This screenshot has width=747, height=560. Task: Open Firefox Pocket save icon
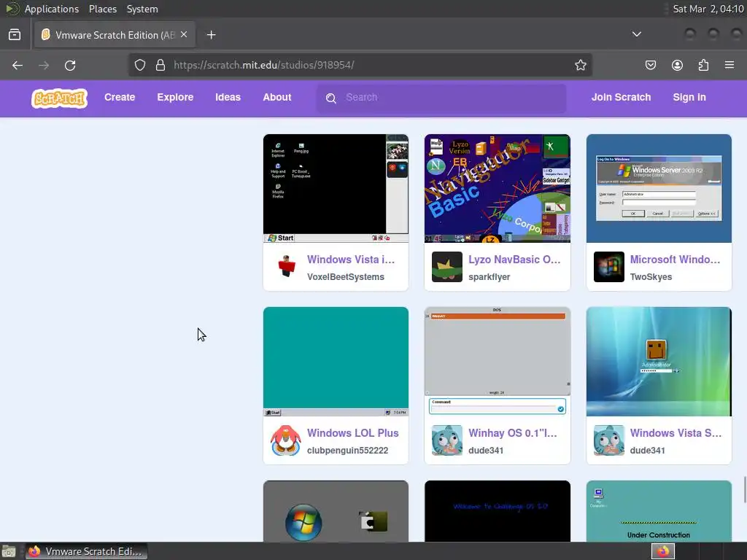[650, 65]
